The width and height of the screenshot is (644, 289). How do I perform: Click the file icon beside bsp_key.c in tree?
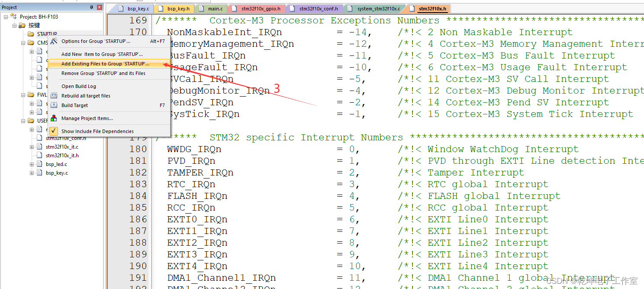coord(39,173)
